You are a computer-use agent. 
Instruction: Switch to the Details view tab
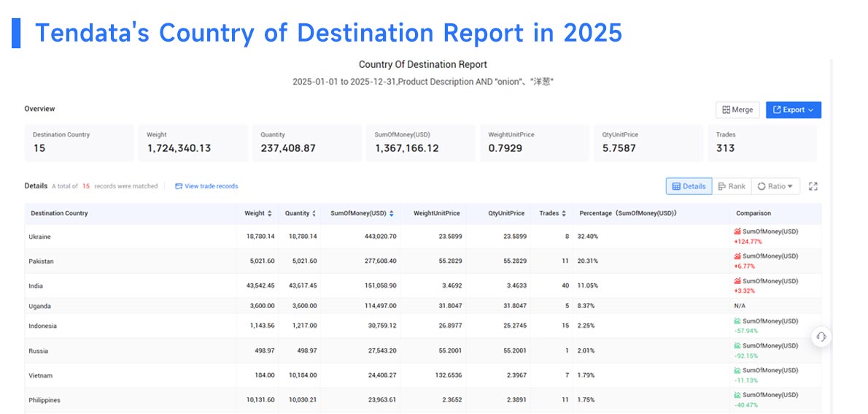(689, 186)
